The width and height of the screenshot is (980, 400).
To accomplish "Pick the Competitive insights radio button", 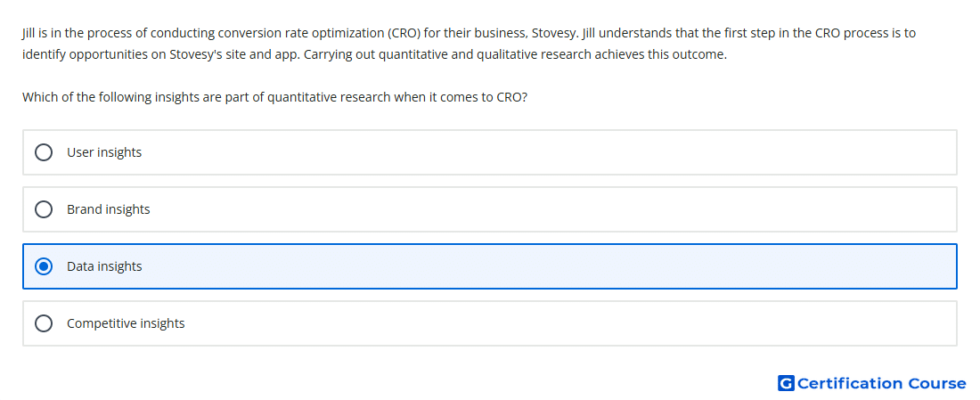I will click(x=44, y=323).
